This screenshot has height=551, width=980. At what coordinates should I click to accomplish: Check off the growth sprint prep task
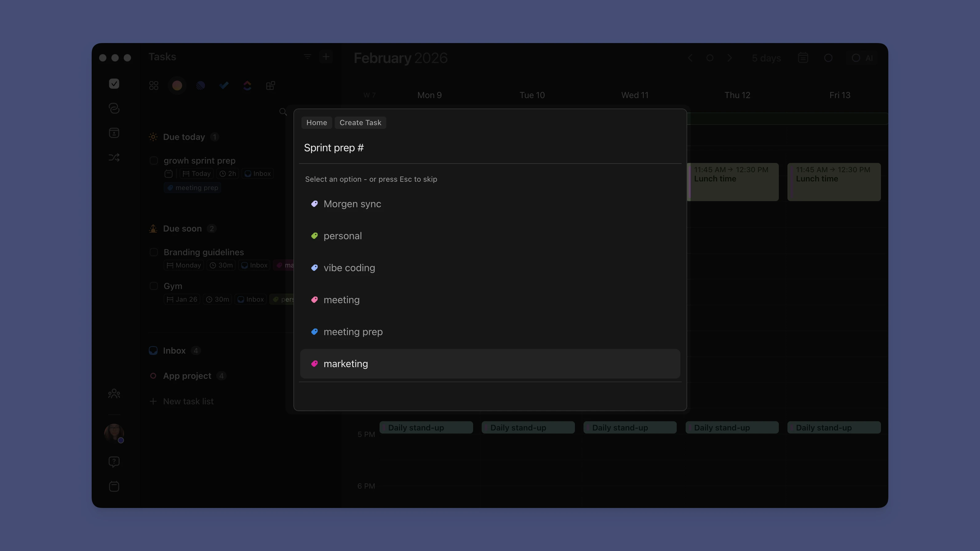click(154, 161)
